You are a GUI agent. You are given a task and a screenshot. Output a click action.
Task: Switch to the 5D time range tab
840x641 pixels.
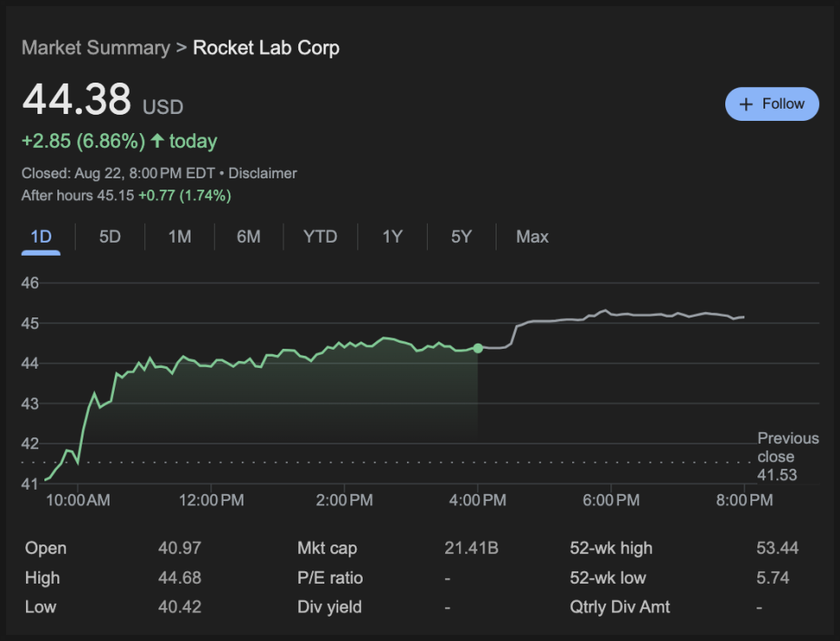pyautogui.click(x=110, y=237)
